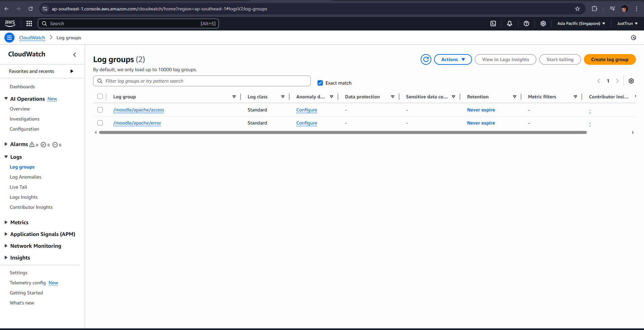Expand the Insights section
The image size is (644, 330).
pos(6,257)
